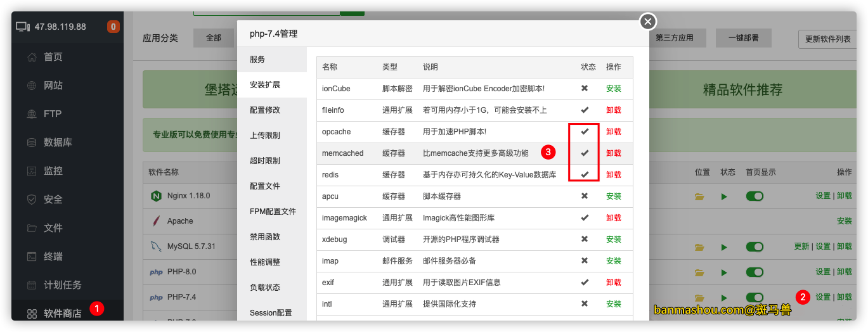Open the 配置修改 tab
The height and width of the screenshot is (332, 868).
pos(272,110)
